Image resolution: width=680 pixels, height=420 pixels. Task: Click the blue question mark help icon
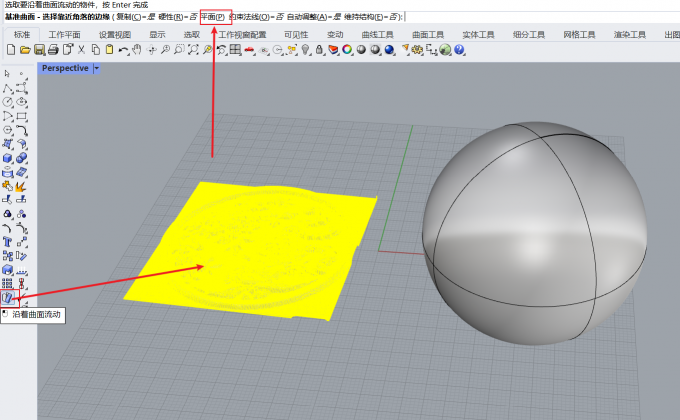click(459, 50)
